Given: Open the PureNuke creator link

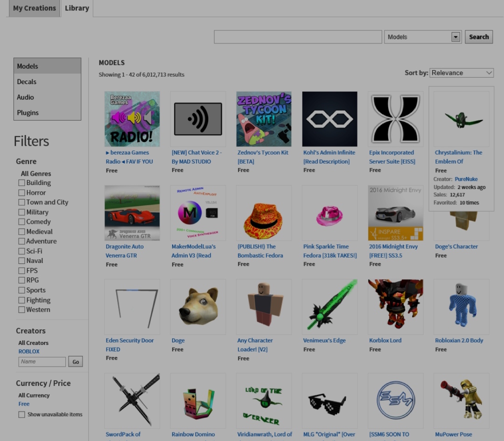Looking at the screenshot, I should coord(466,179).
